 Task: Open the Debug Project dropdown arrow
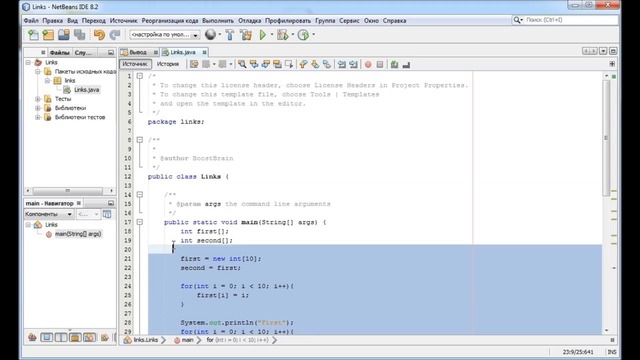click(x=293, y=35)
